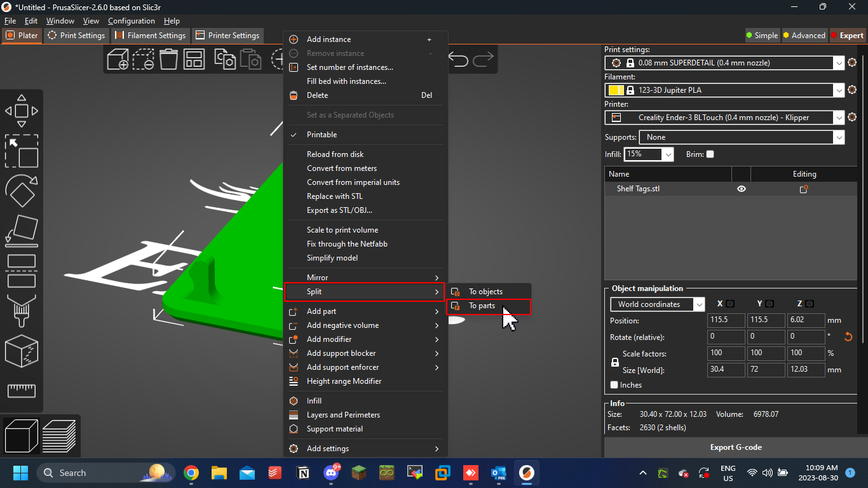Open the Supports dropdown
868x488 pixels.
coord(742,137)
